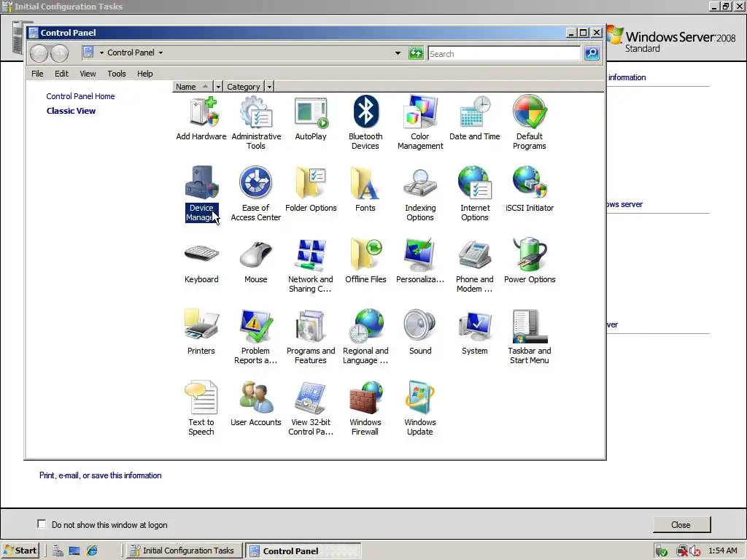Open the Help menu

(x=145, y=74)
